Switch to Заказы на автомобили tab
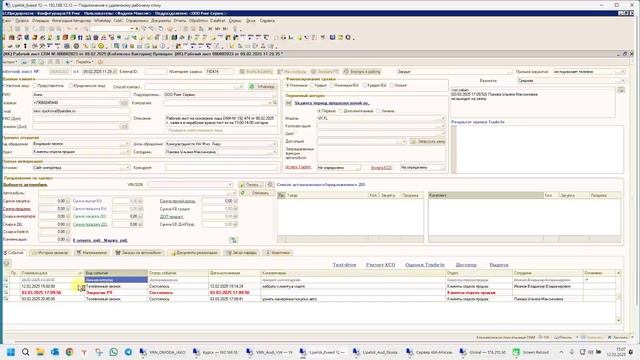Screen dimensions: 640x360 pyautogui.click(x=139, y=253)
